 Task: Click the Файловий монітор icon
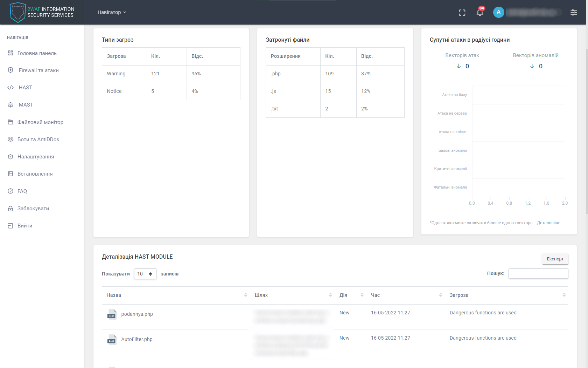point(10,122)
